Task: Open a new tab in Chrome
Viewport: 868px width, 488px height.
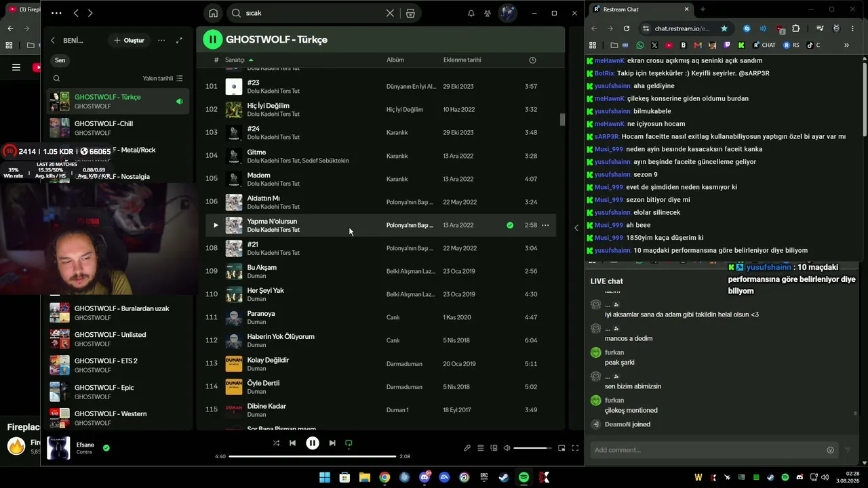Action: (x=703, y=9)
